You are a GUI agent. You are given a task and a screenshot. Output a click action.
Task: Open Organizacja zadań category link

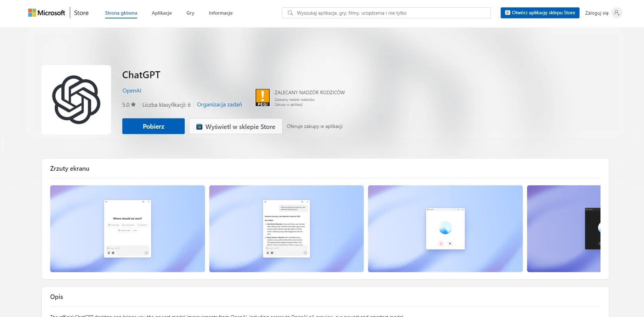coord(219,105)
